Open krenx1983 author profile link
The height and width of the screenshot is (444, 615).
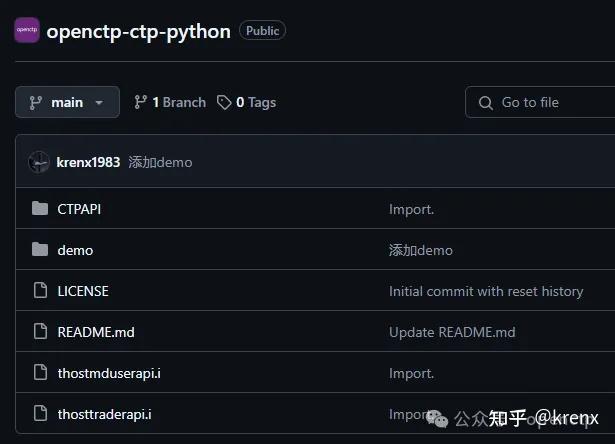point(88,162)
